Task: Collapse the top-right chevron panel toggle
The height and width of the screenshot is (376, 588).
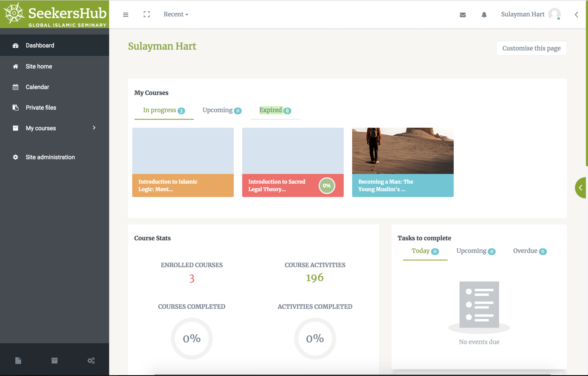Action: click(577, 14)
